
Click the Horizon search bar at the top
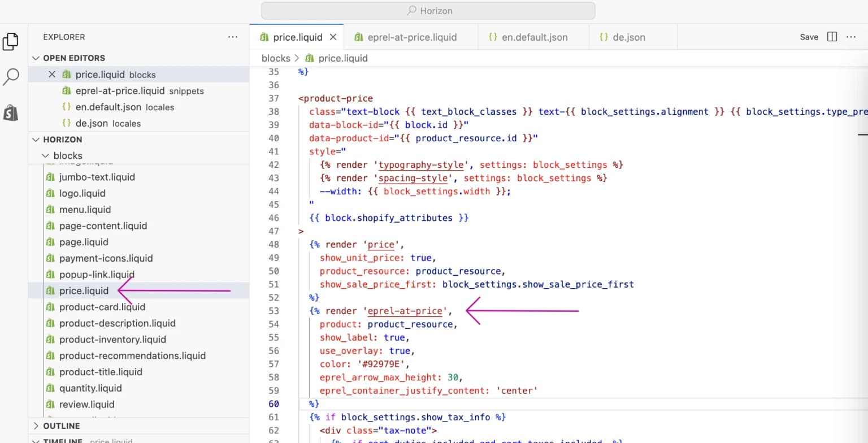tap(428, 10)
